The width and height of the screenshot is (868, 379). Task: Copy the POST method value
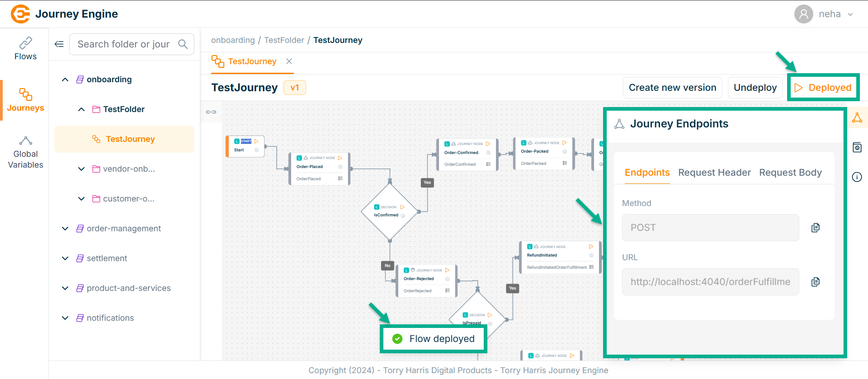816,228
